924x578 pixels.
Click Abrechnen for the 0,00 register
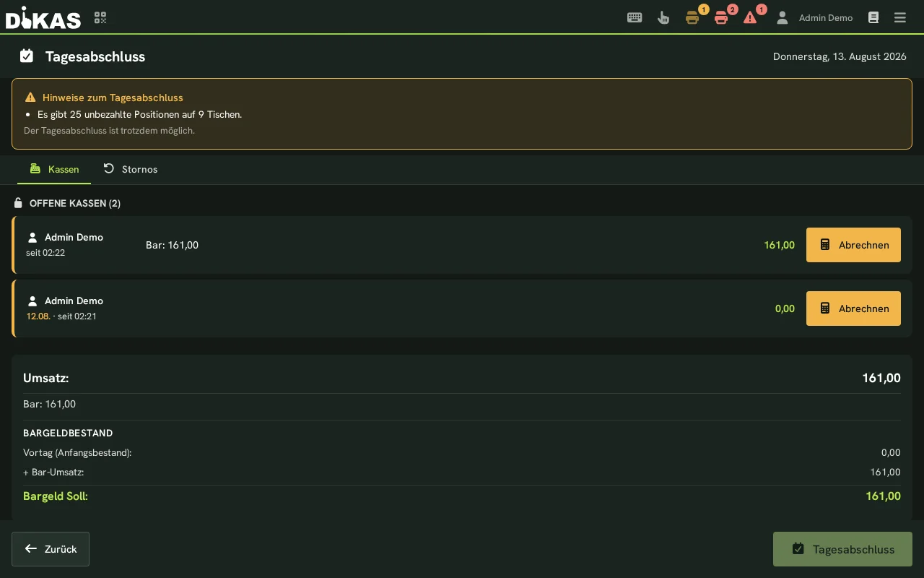pyautogui.click(x=853, y=309)
